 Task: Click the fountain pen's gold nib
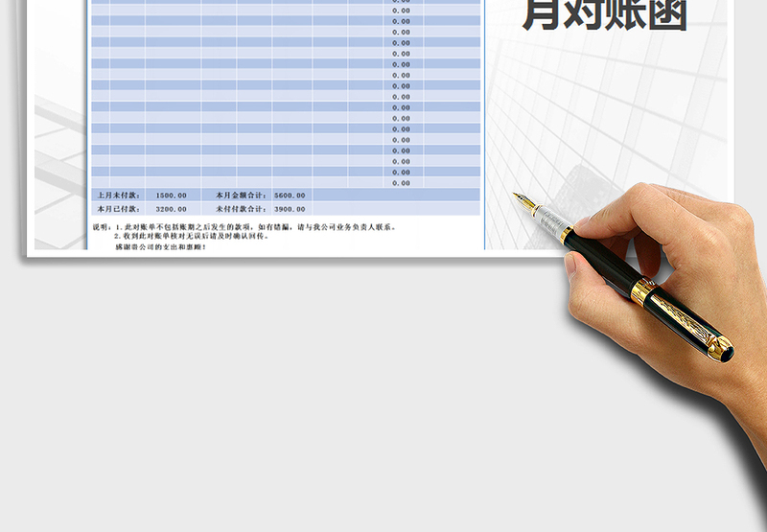523,201
